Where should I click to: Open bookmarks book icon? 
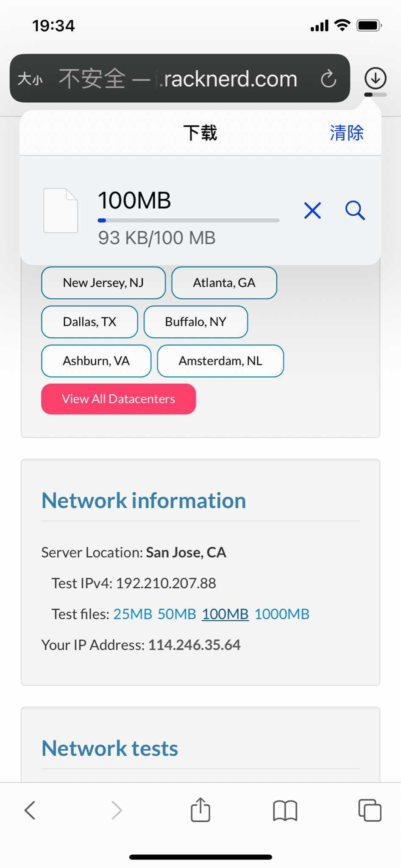coord(285,810)
